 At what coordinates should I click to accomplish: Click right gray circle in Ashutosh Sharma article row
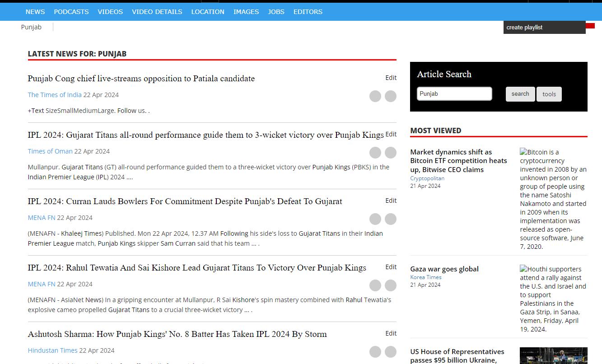pos(391,352)
